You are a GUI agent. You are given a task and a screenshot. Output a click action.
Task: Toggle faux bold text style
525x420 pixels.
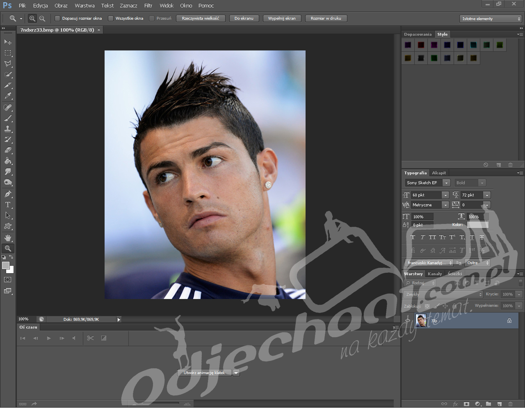[x=413, y=237]
